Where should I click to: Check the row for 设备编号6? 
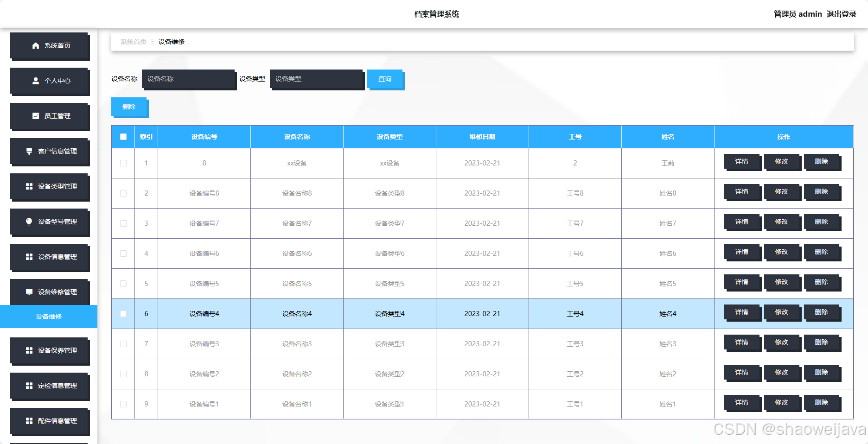click(x=123, y=254)
